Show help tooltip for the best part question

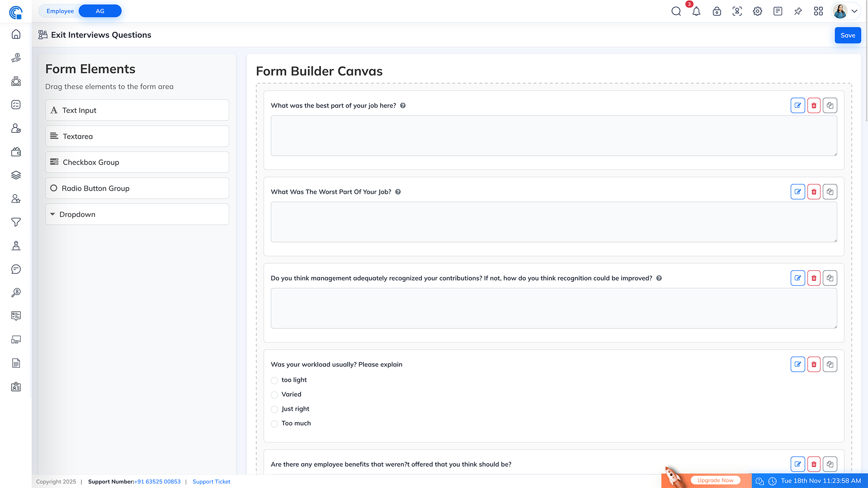click(x=403, y=105)
